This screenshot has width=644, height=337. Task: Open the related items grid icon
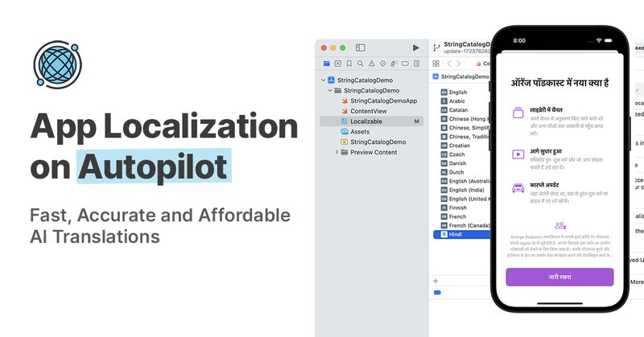pos(436,64)
